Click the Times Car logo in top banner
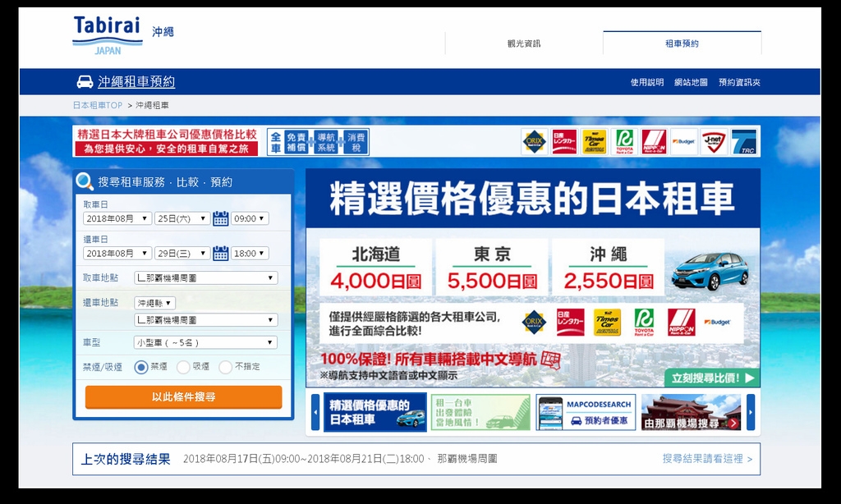 595,141
